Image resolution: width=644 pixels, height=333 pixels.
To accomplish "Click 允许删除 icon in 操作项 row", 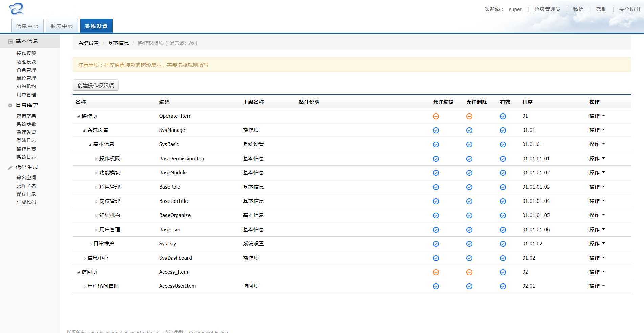I will (x=469, y=116).
